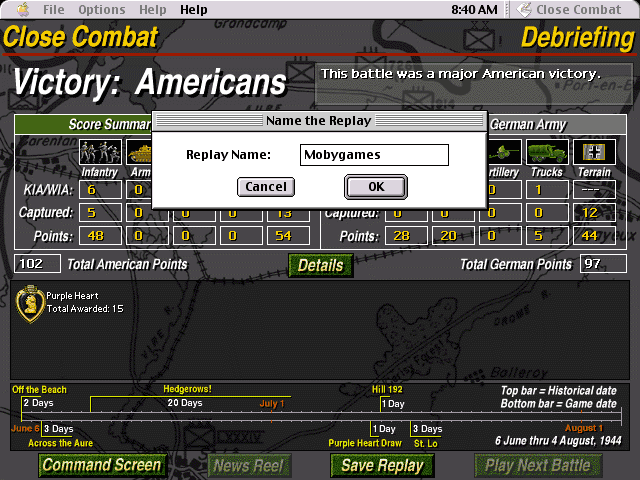Select American Infantry Captured value 5
Viewport: 640px width, 480px height.
click(100, 213)
